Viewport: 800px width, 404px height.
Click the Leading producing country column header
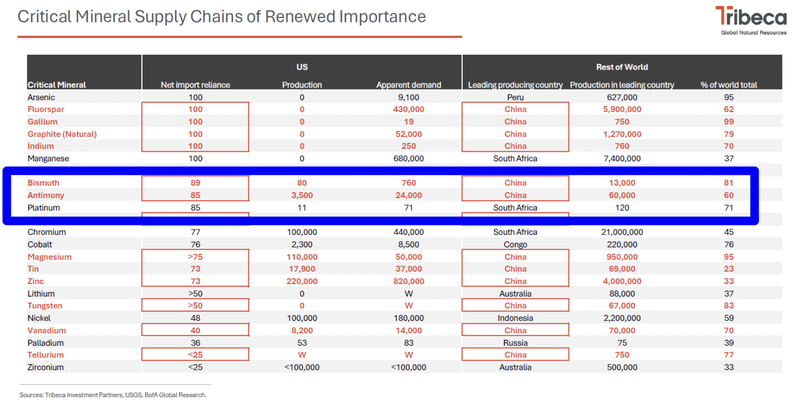(x=515, y=84)
